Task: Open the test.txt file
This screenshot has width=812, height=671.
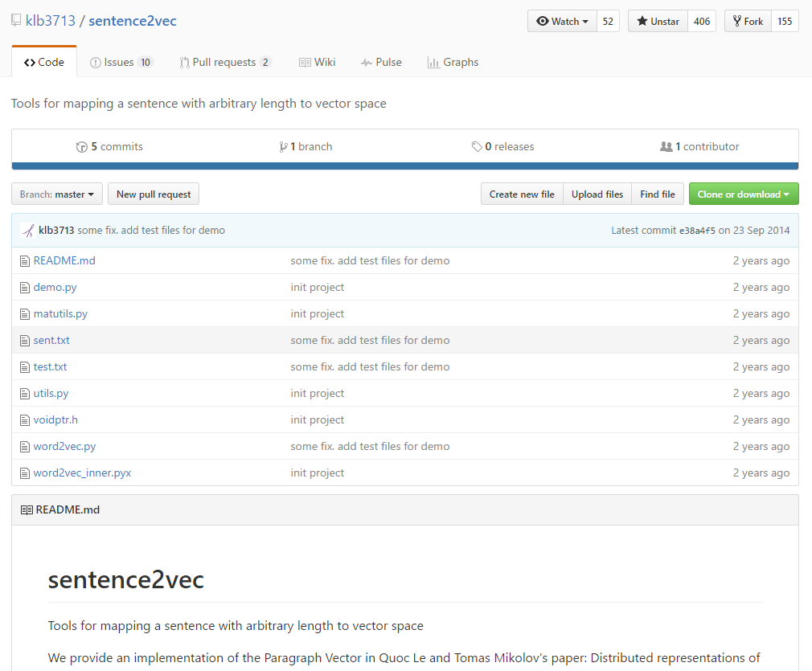Action: tap(50, 367)
